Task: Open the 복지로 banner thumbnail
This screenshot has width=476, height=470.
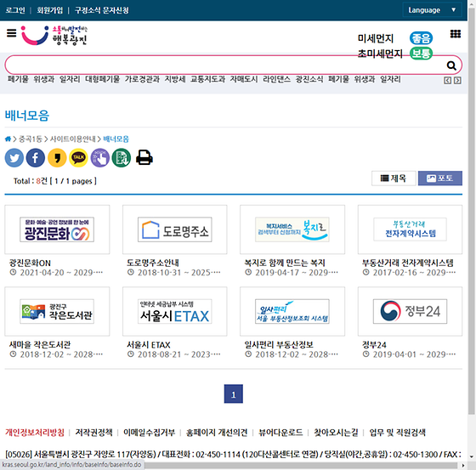Action: point(292,229)
